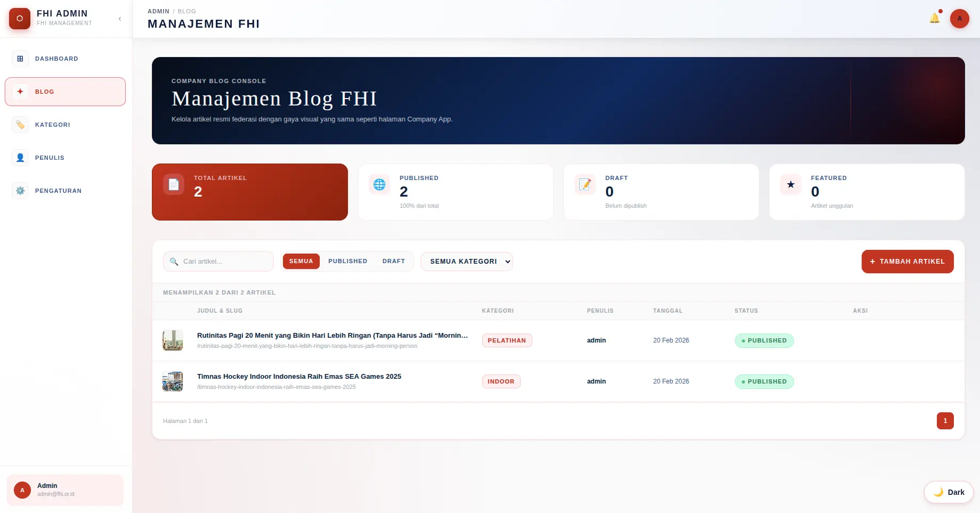Open notifications via the bell icon
This screenshot has width=980, height=513.
click(x=934, y=18)
